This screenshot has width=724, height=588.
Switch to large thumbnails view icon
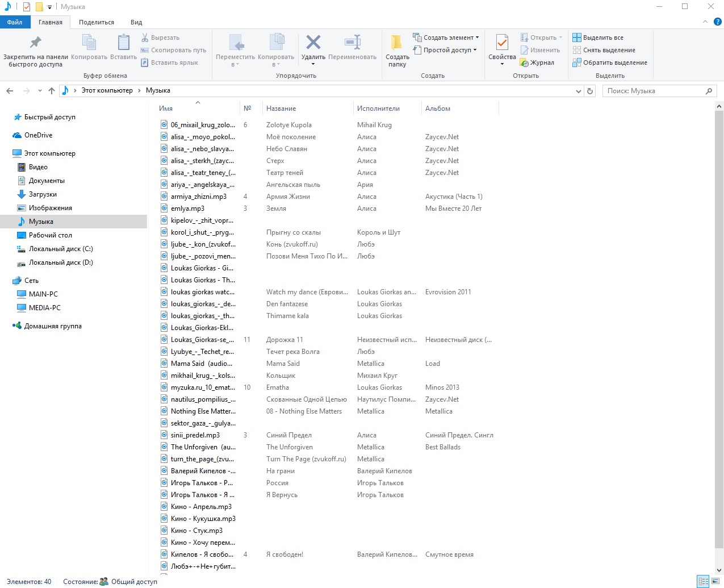(715, 581)
